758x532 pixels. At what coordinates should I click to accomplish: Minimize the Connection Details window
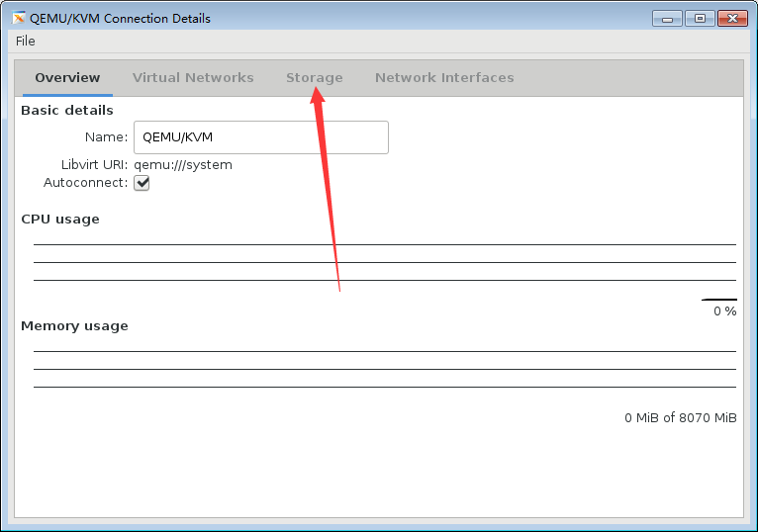667,19
